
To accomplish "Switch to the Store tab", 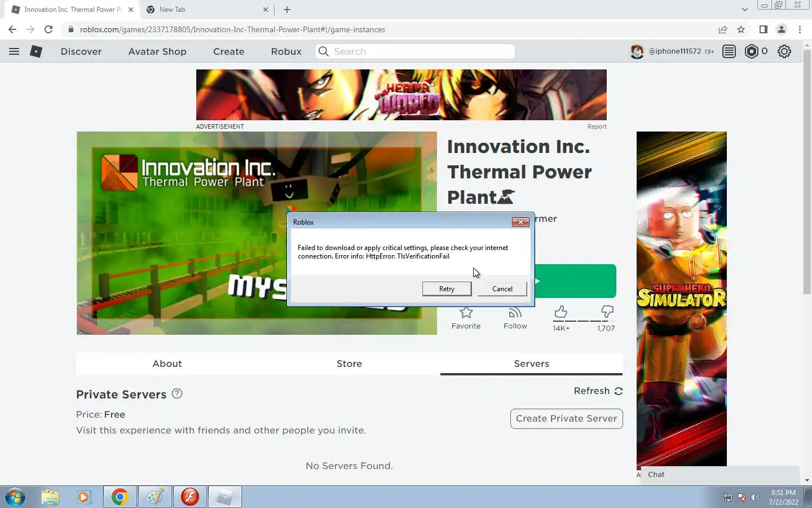I will (x=349, y=364).
